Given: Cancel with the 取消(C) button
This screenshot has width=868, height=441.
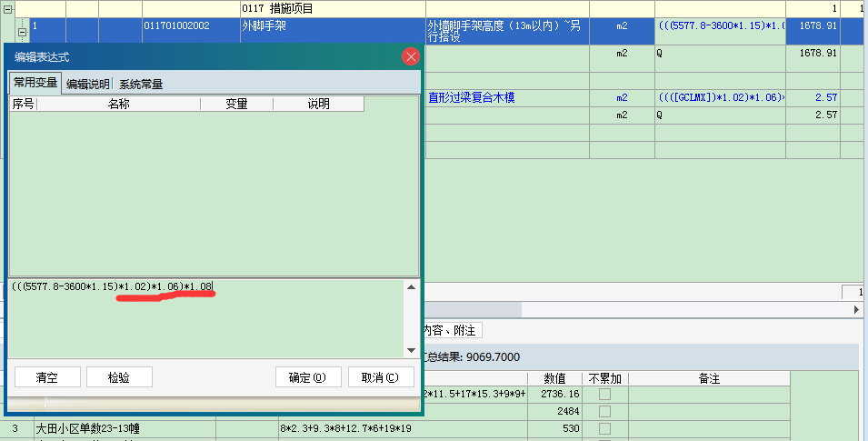Looking at the screenshot, I should tap(380, 377).
